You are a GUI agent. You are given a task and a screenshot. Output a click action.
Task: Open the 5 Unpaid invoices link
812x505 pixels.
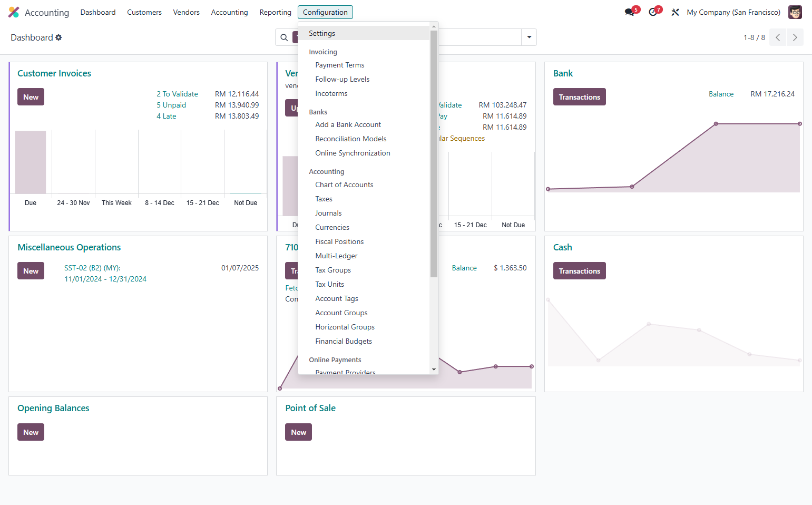[171, 105]
